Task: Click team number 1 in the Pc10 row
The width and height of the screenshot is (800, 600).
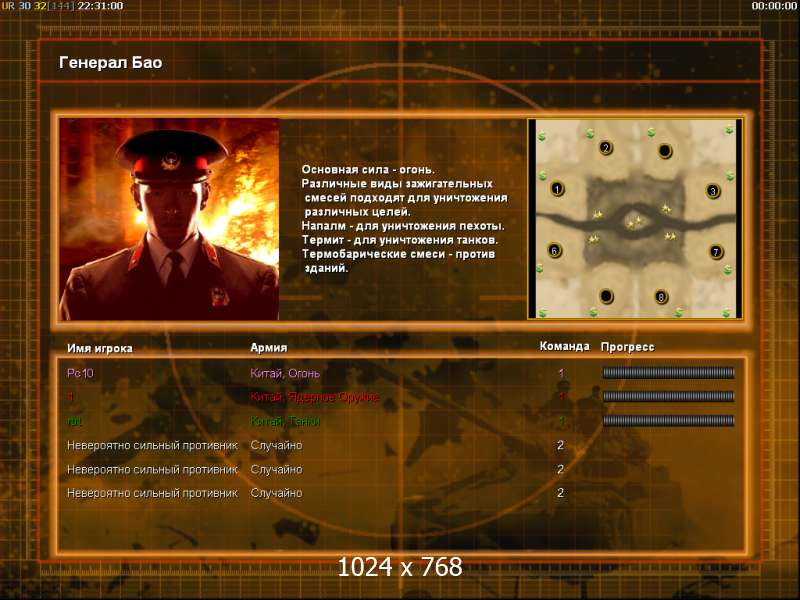Action: click(561, 373)
